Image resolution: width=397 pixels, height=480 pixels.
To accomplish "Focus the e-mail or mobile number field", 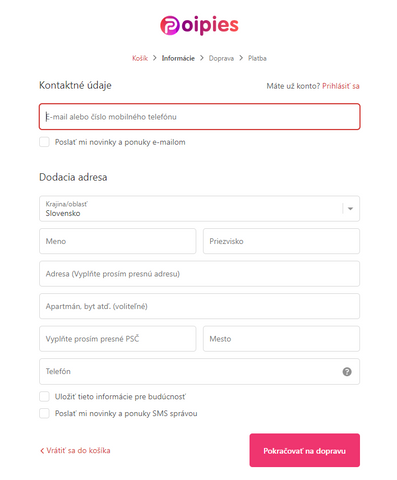I will coord(199,117).
